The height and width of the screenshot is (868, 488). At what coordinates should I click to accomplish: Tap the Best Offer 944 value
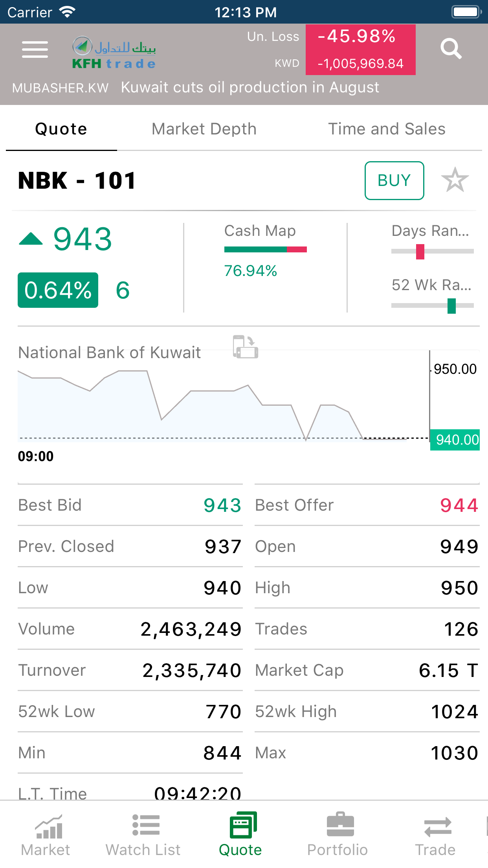click(x=459, y=505)
